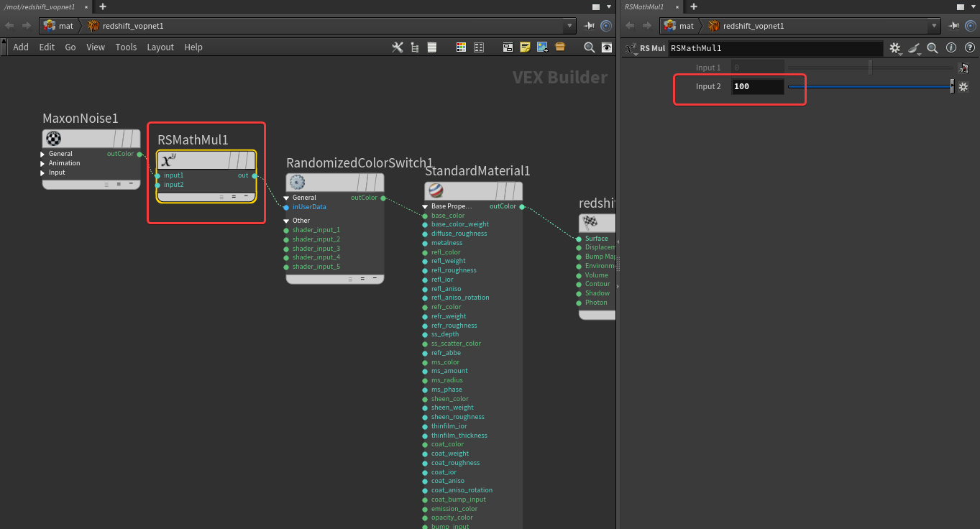Toggle pin icon on network editor pane
980x529 pixels.
(x=590, y=26)
